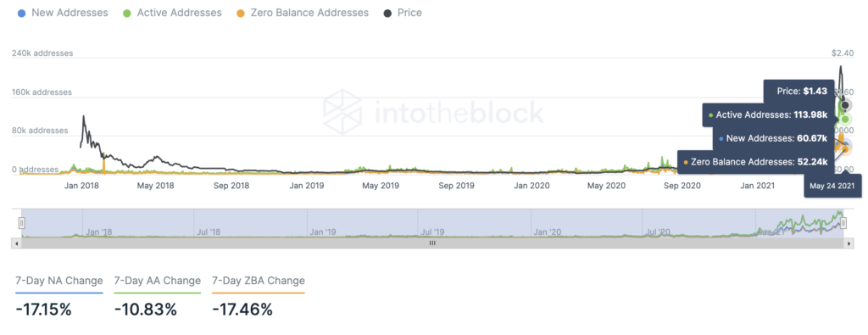Click the left scrollbar arrow of navigator
Screen dimensions: 868x335
coord(15,243)
